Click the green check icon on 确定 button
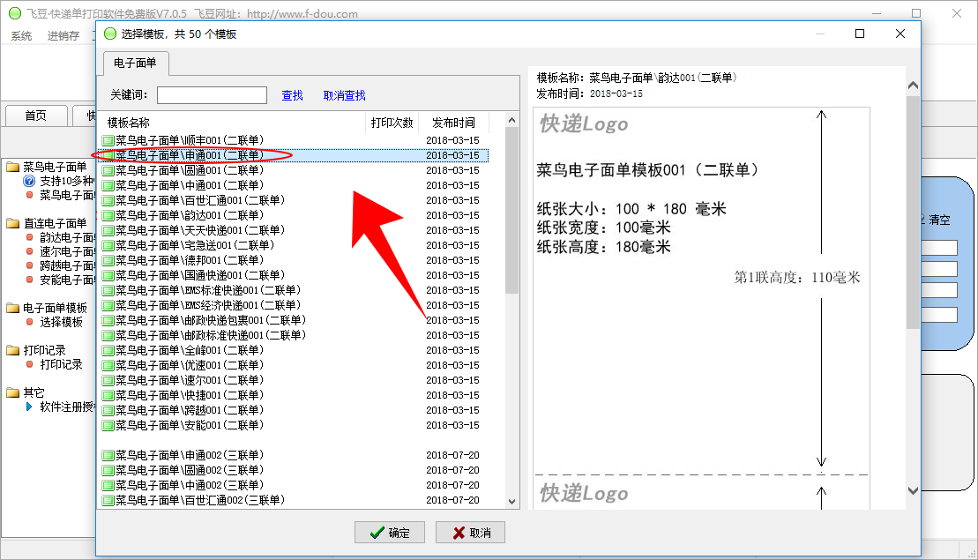Screen dimensions: 978x560 point(377,533)
